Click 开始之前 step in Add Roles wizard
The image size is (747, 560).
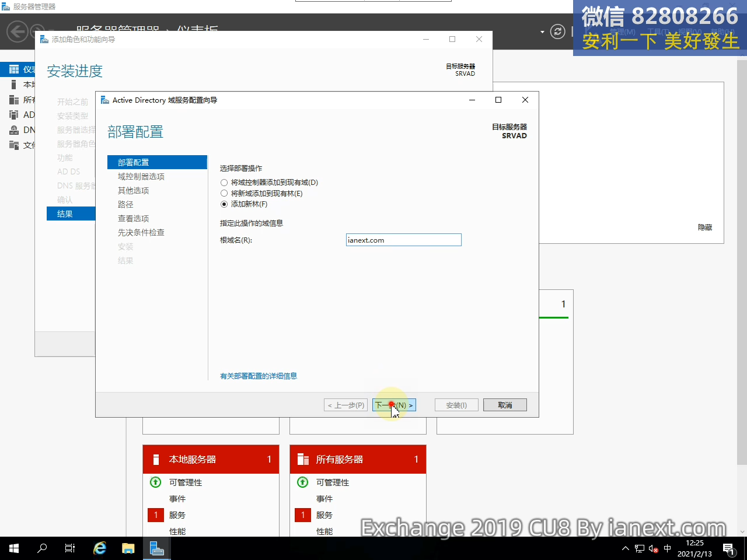click(72, 102)
